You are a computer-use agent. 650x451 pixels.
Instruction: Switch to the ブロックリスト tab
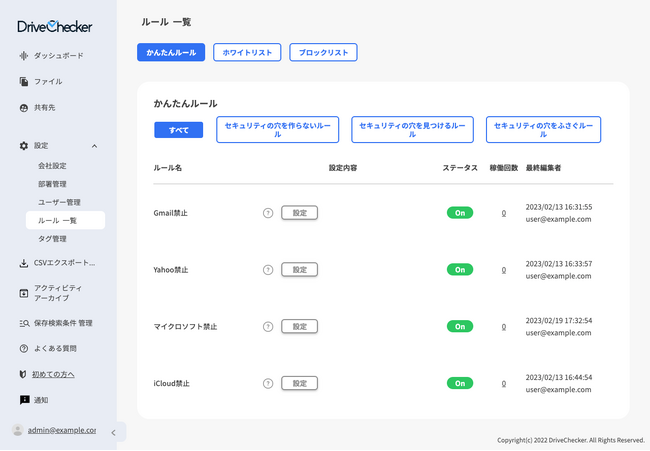click(x=323, y=52)
